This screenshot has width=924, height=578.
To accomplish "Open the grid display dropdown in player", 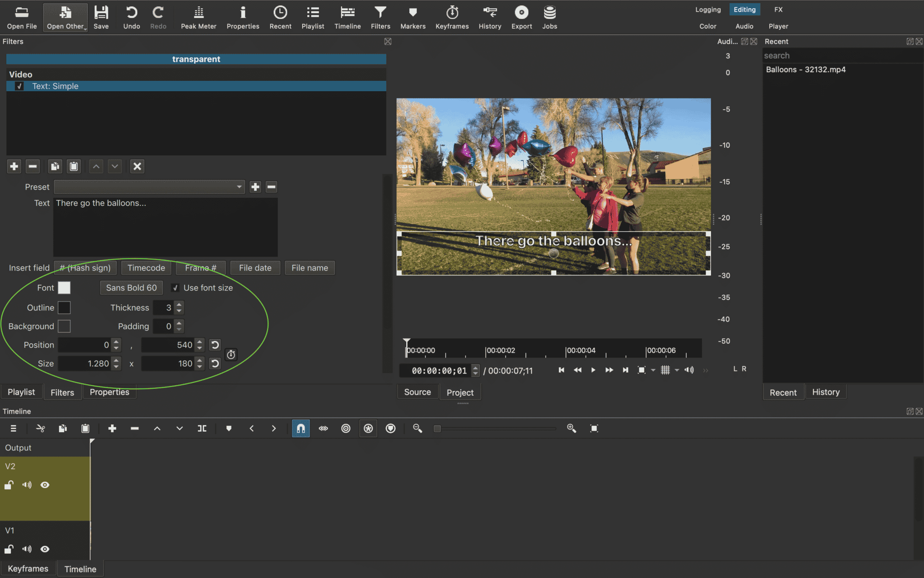I will pos(677,370).
